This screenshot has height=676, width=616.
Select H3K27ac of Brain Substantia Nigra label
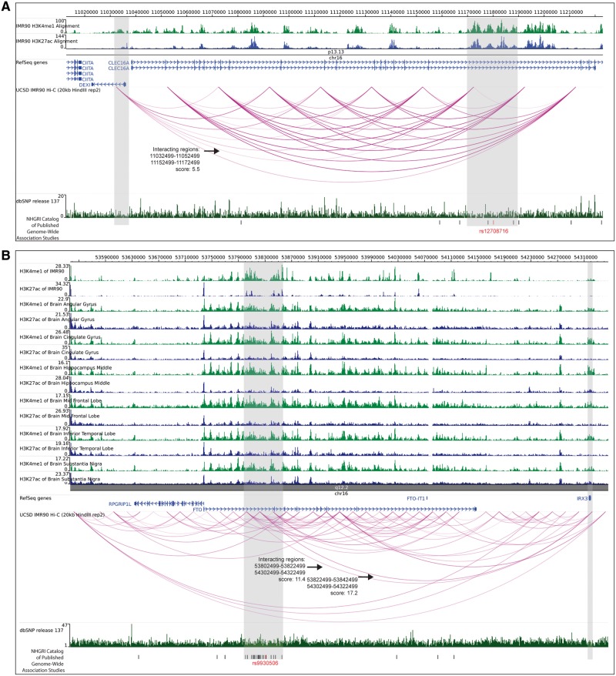pyautogui.click(x=60, y=479)
